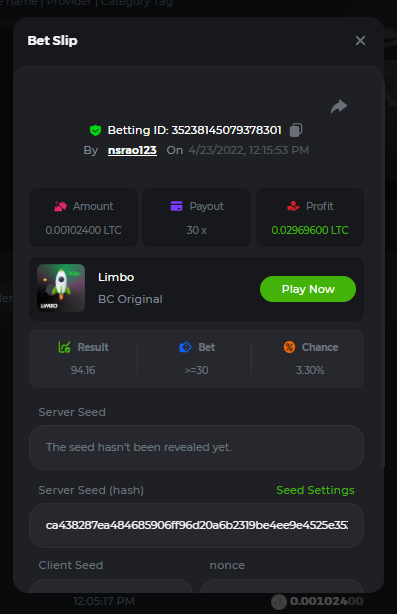
Task: Click the share arrow icon
Action: pos(339,106)
